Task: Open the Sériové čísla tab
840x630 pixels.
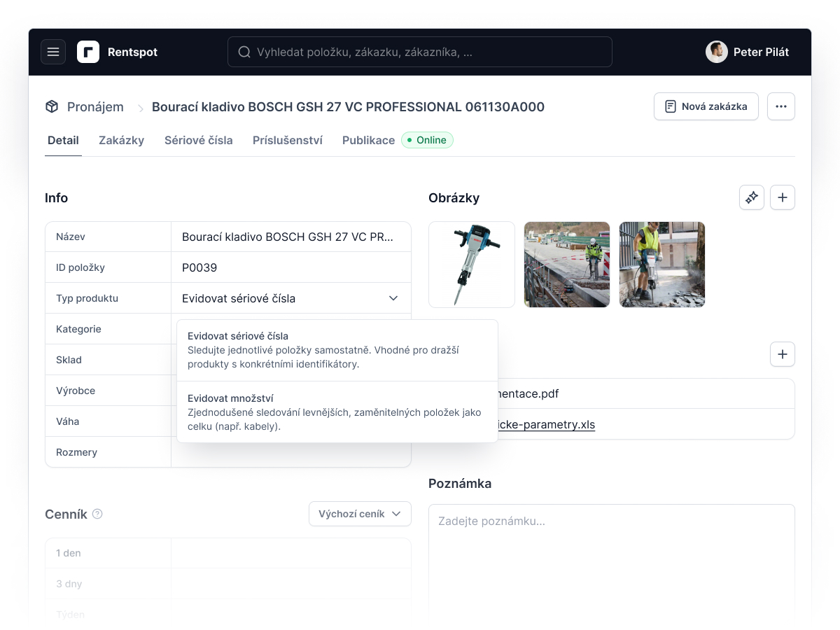Action: point(199,140)
